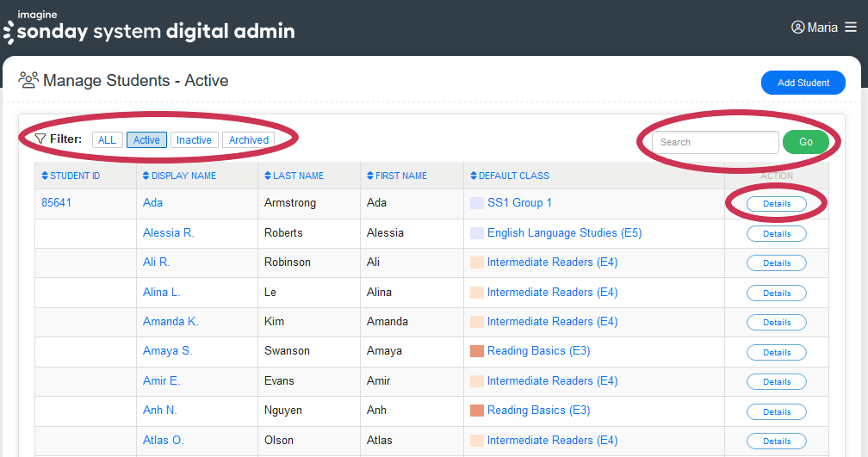The image size is (868, 457).
Task: Open the hamburger menu next to Maria
Action: point(851,28)
